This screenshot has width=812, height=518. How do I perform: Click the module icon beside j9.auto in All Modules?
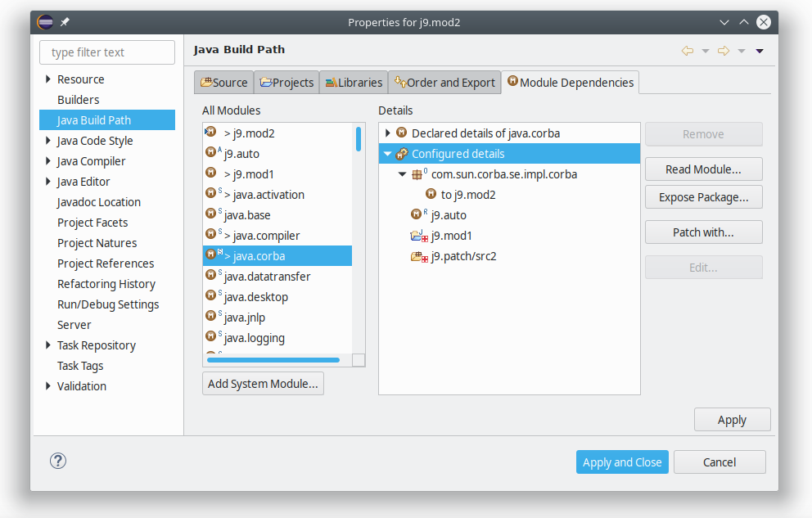pyautogui.click(x=210, y=152)
